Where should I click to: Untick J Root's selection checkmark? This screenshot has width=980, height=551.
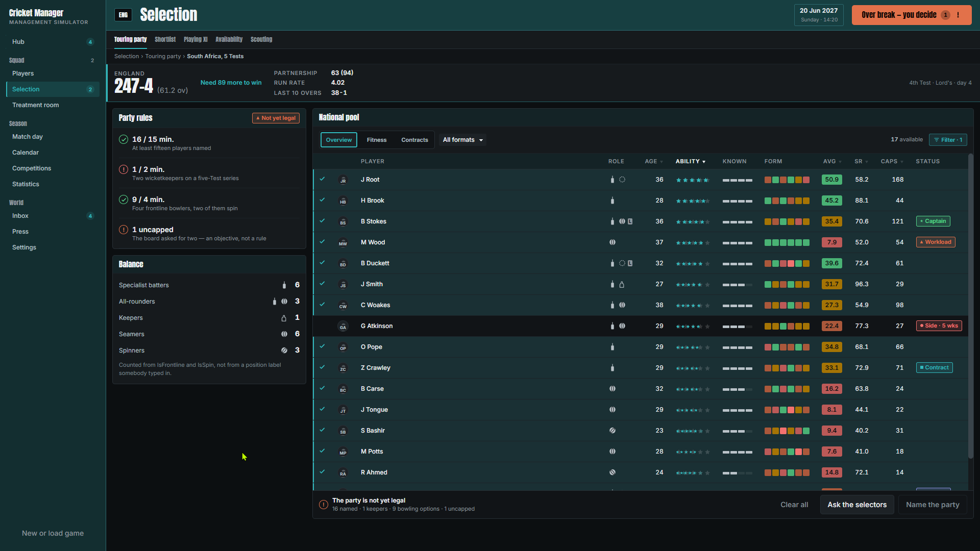[322, 179]
